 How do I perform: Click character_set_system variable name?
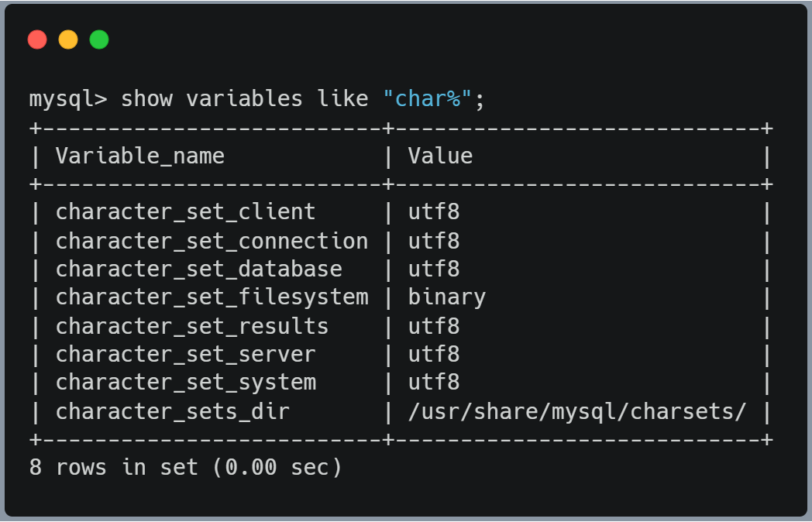[185, 383]
